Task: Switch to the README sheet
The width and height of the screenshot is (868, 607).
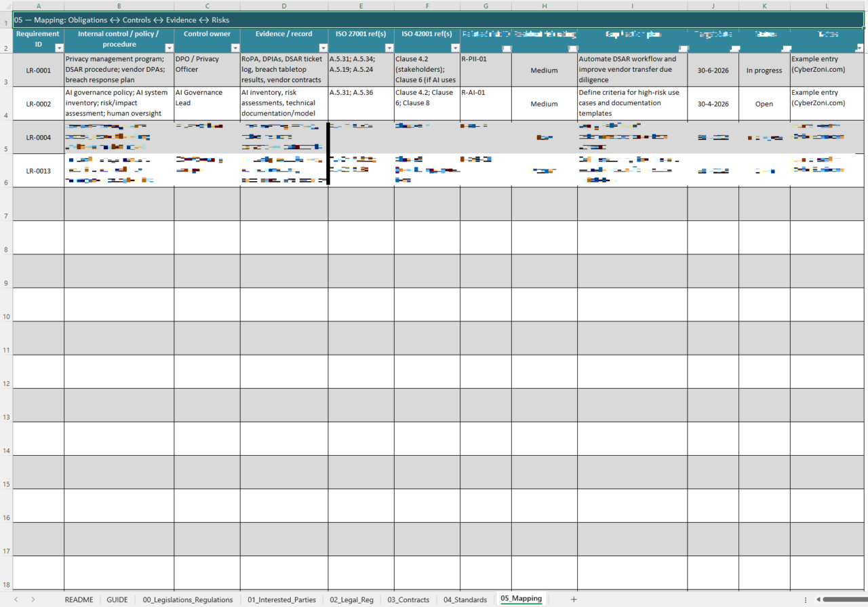Action: [79, 600]
